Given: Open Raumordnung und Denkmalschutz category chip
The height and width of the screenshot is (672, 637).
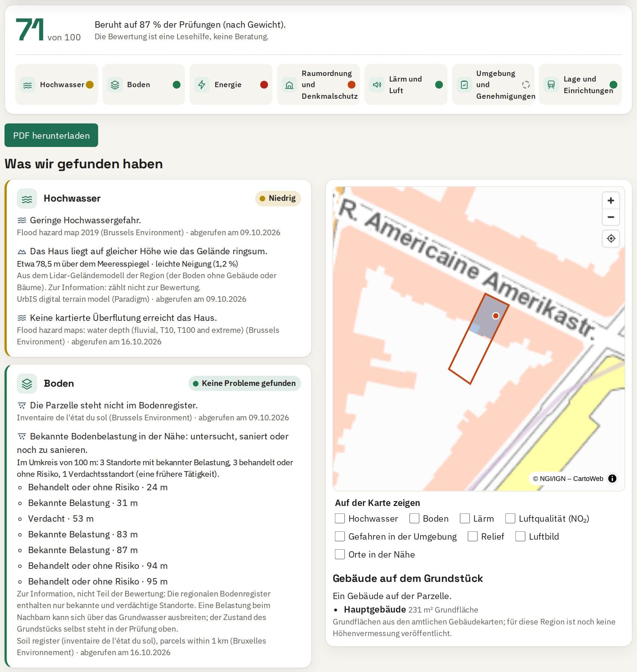Looking at the screenshot, I should (318, 85).
